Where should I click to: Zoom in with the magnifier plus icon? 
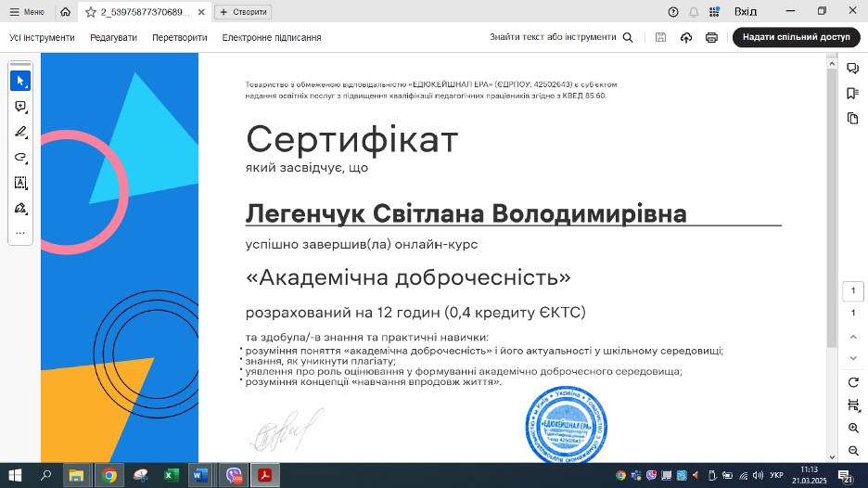tap(853, 429)
